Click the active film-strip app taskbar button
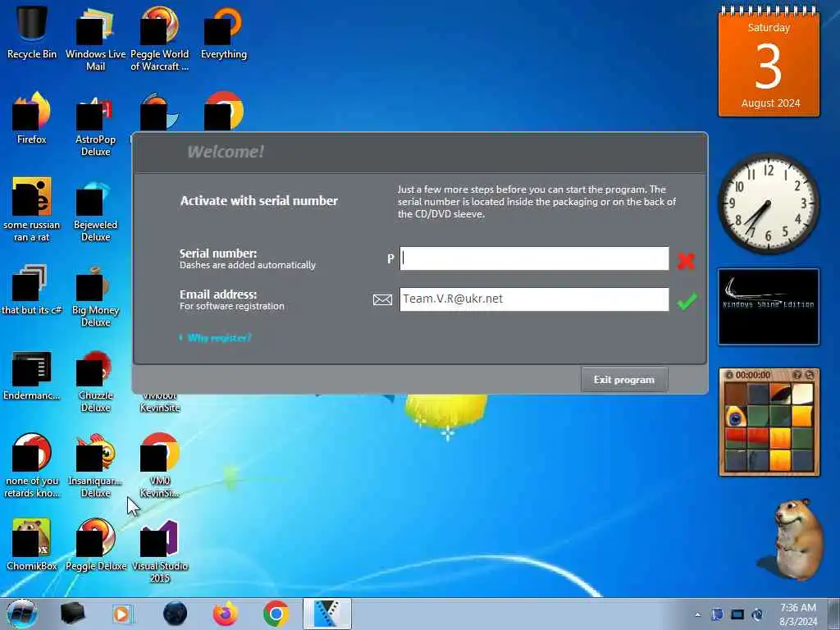Image resolution: width=840 pixels, height=630 pixels. pyautogui.click(x=326, y=614)
